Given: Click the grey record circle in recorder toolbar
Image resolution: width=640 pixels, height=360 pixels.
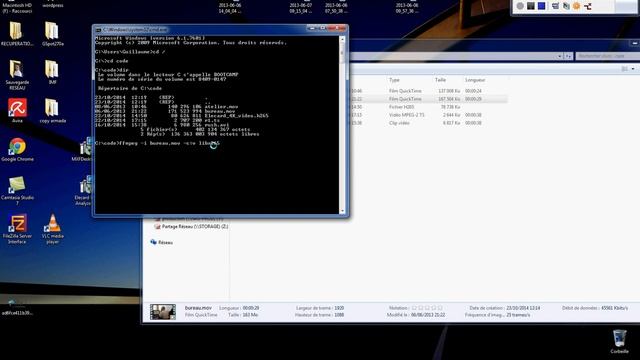Looking at the screenshot, I should click(x=520, y=6).
